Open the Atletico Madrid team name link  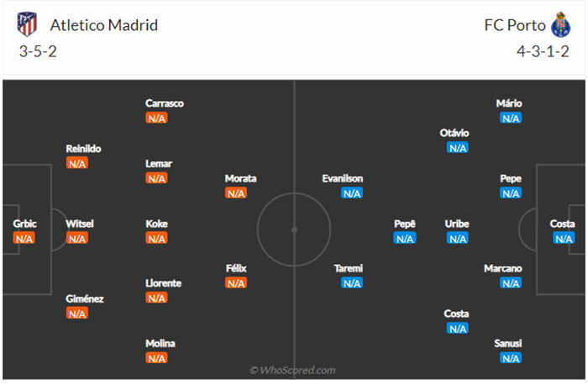point(102,24)
